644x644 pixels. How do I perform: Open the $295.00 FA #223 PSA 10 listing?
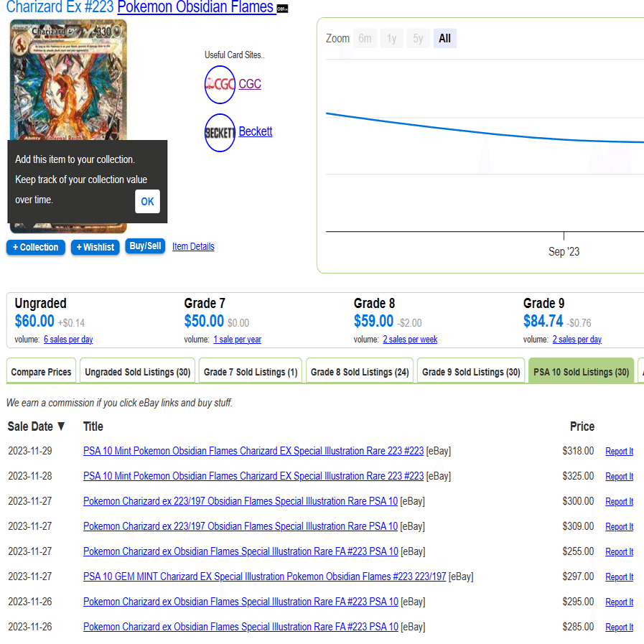point(241,602)
